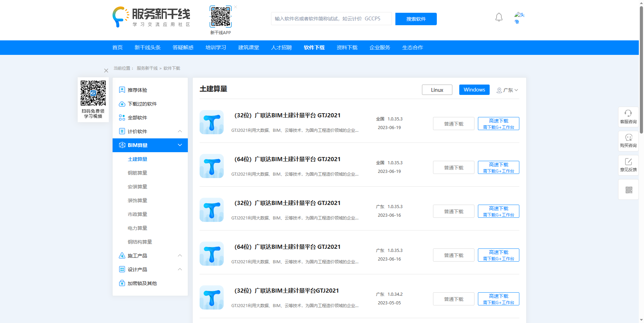644x323 pixels.
Task: Click the 施工产品 icon
Action: tap(122, 255)
